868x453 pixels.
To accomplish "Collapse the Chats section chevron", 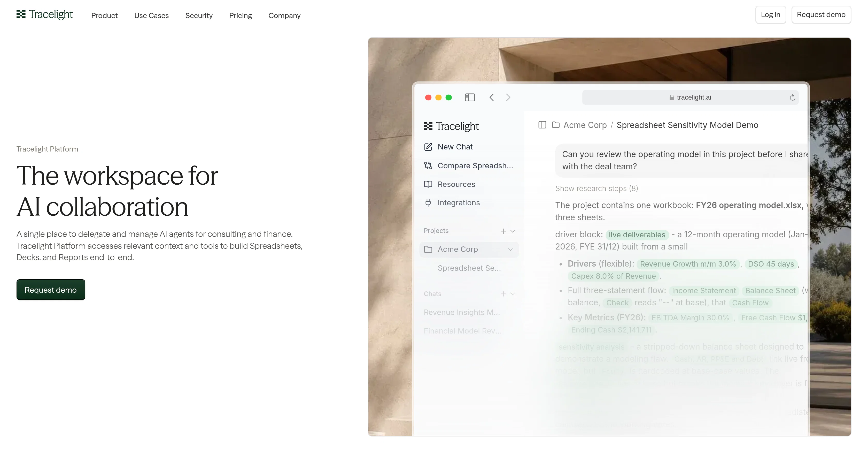I will (x=513, y=294).
